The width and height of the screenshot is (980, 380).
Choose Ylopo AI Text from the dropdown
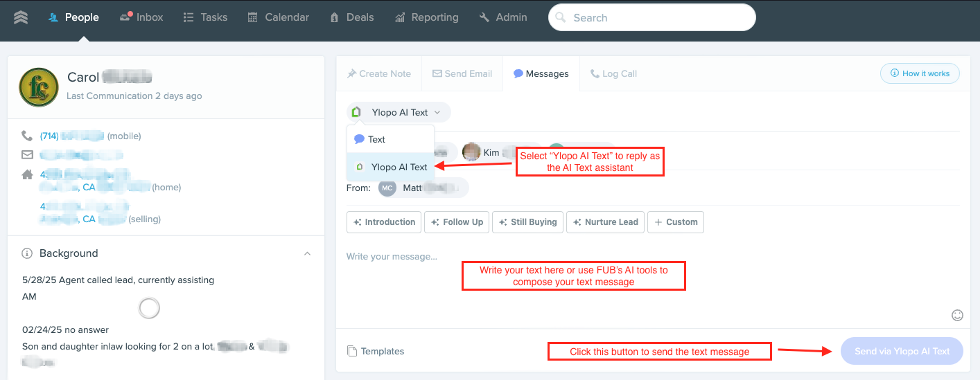pos(390,167)
